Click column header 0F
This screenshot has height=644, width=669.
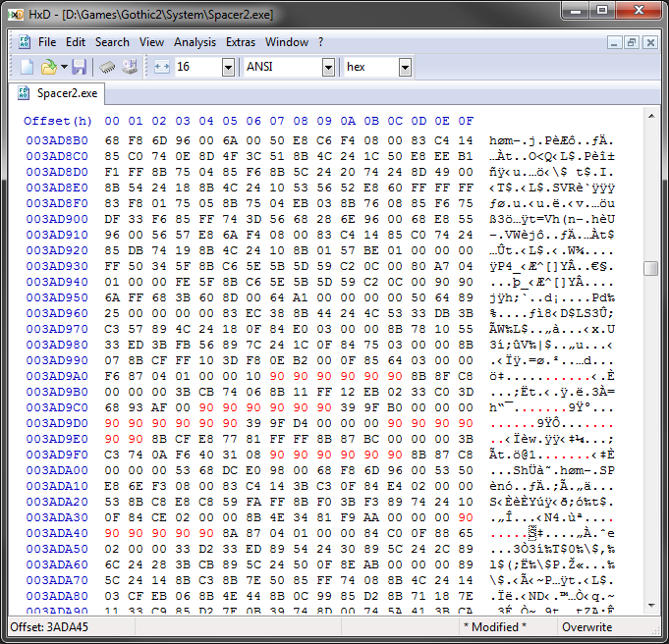click(x=466, y=121)
